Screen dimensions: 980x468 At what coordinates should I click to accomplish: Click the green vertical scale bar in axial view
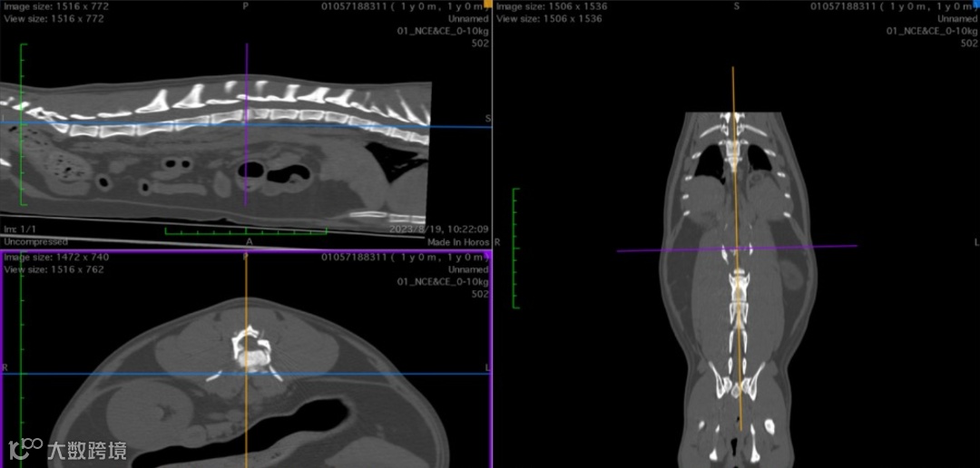(23, 361)
